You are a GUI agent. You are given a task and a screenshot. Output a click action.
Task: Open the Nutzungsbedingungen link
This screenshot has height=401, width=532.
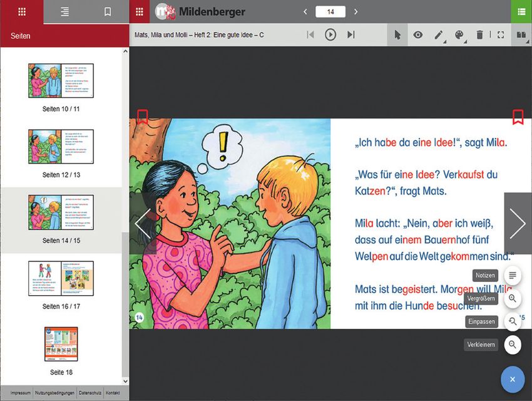(x=54, y=393)
